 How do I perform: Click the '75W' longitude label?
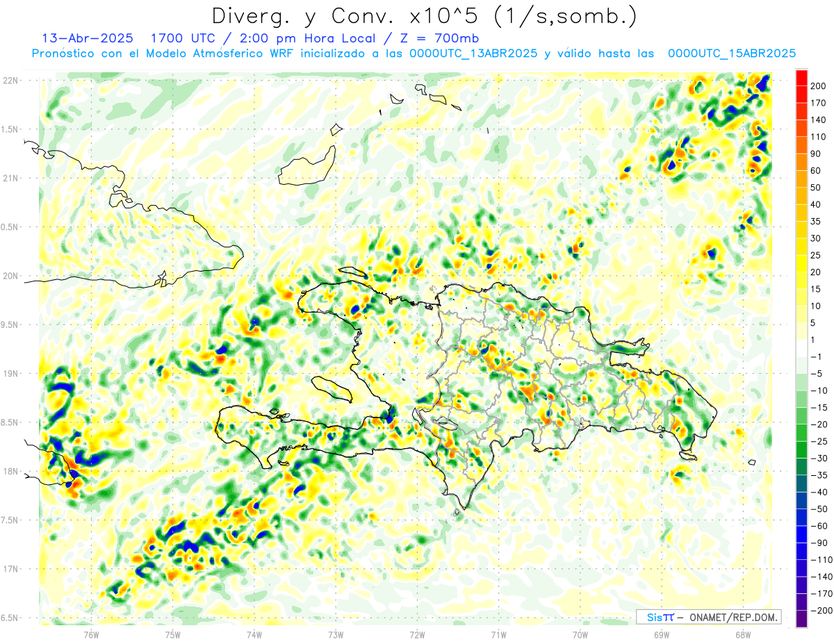coord(173,634)
